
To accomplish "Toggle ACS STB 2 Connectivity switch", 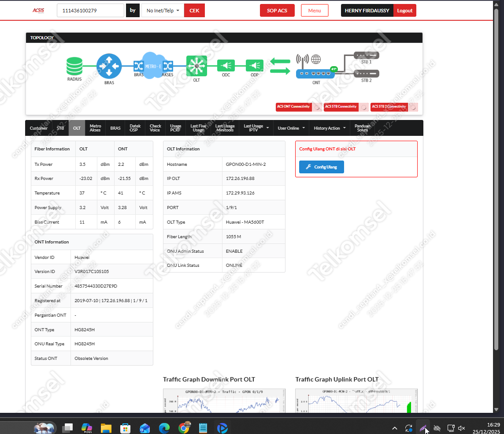I will [413, 107].
